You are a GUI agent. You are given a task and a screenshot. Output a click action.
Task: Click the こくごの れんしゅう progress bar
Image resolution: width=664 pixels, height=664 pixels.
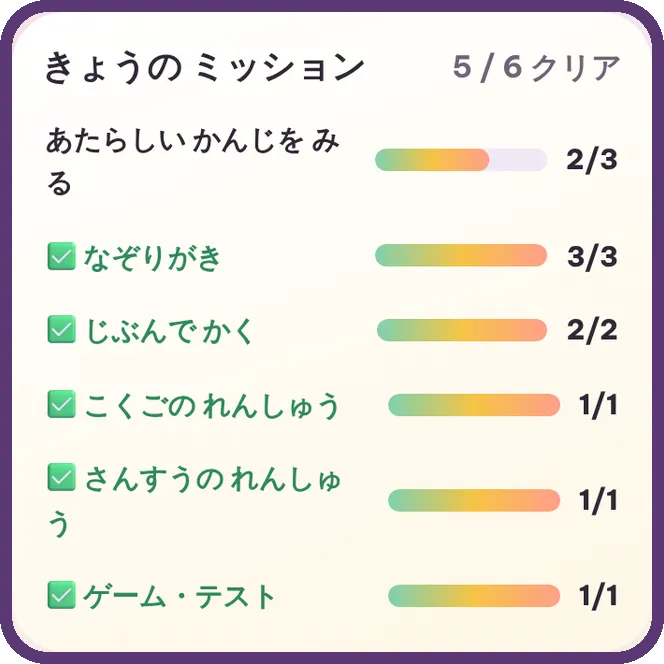tap(474, 405)
